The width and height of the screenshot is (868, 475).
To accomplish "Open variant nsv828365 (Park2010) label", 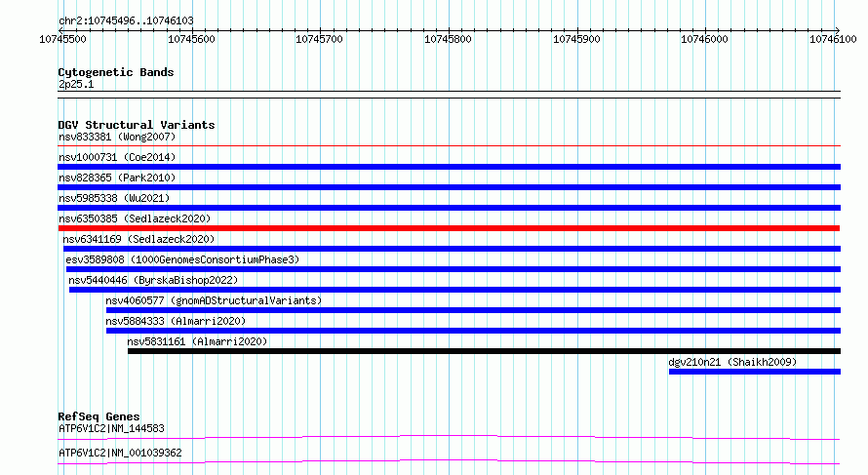I will [x=117, y=178].
